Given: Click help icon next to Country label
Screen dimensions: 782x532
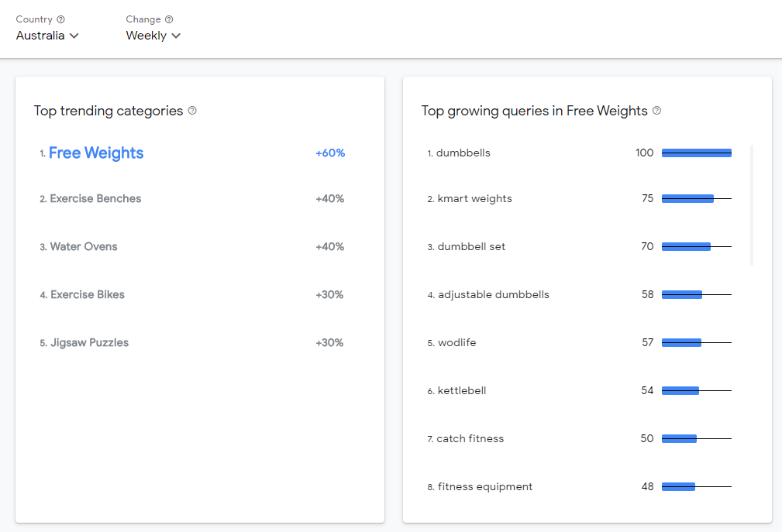Looking at the screenshot, I should click(61, 19).
